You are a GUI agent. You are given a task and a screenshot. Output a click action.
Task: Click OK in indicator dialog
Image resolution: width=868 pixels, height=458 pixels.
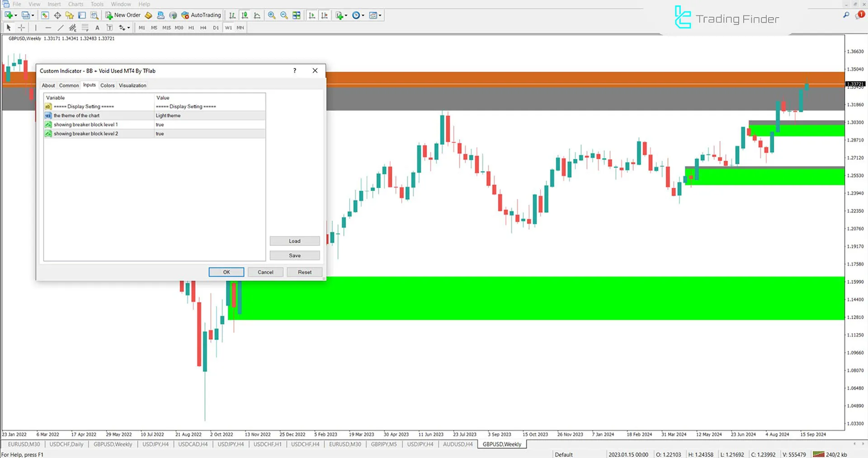point(226,272)
